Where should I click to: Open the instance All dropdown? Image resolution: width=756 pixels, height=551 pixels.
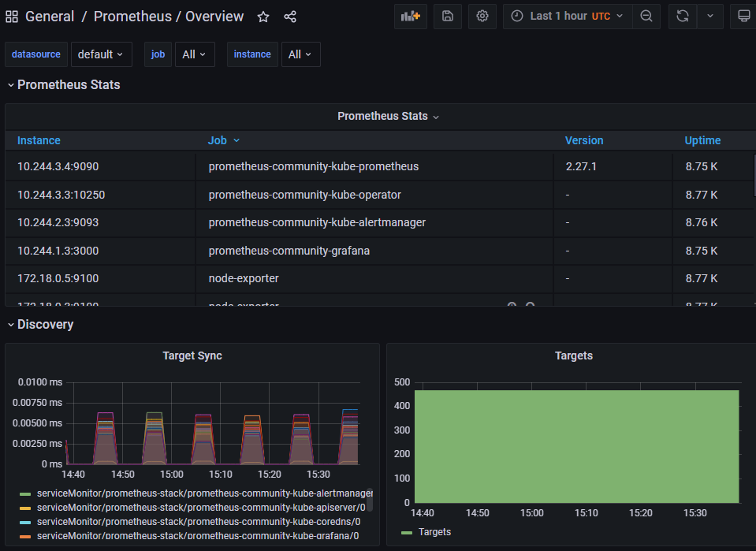point(300,54)
